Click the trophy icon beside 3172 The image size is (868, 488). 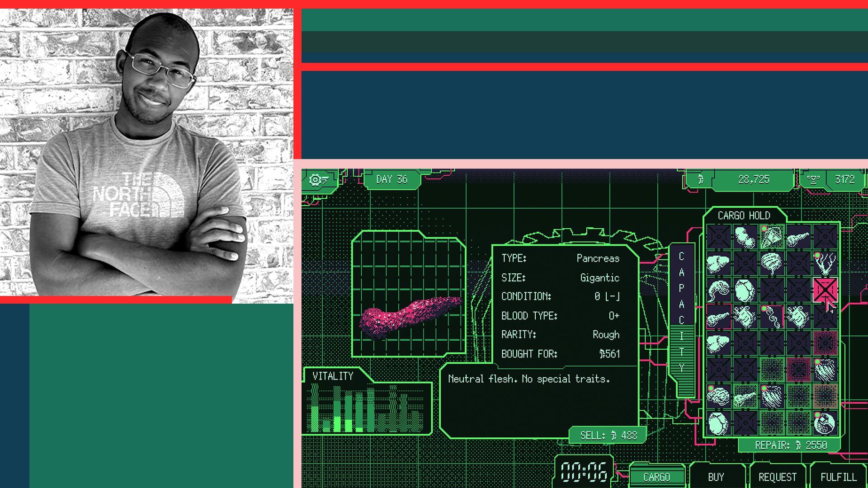click(812, 179)
